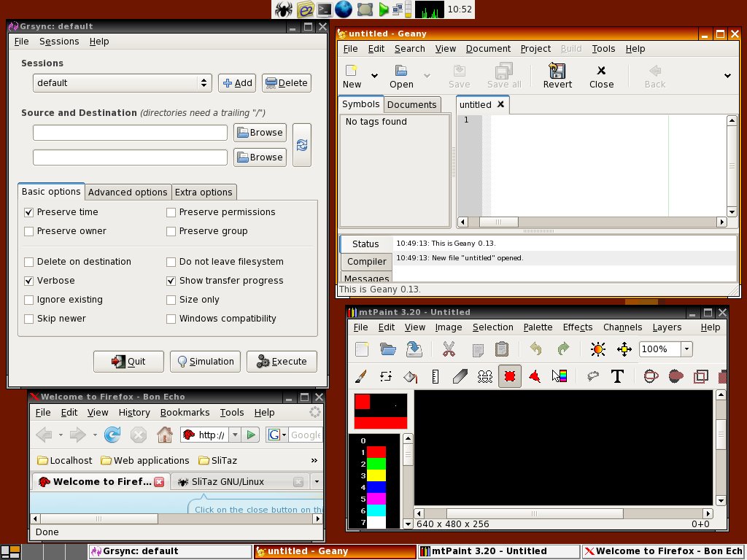Pick magenta palette color 5 in mtPaint

pos(376,499)
